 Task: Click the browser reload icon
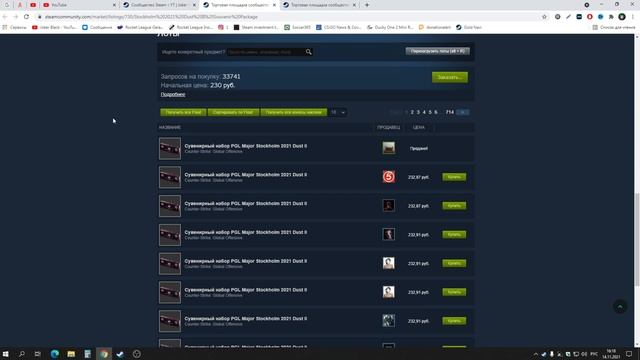click(x=26, y=17)
